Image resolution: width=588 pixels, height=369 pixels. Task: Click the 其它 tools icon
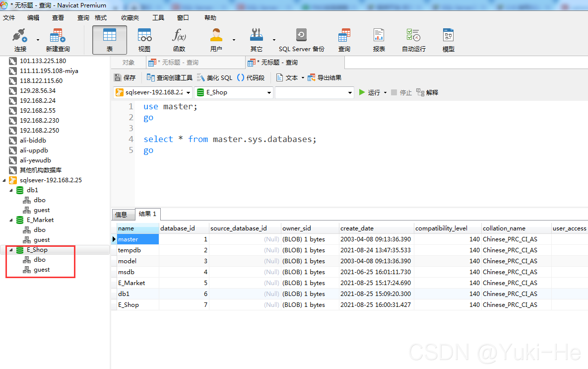point(257,40)
